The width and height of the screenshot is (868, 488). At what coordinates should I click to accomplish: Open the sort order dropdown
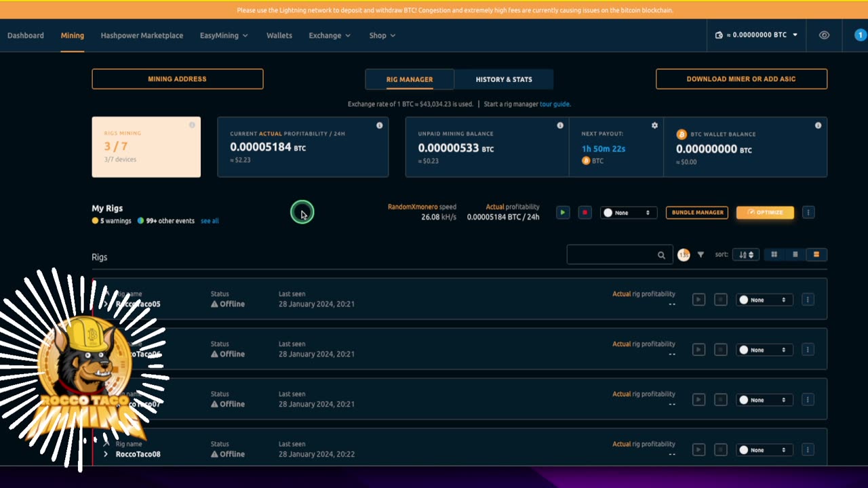point(746,255)
